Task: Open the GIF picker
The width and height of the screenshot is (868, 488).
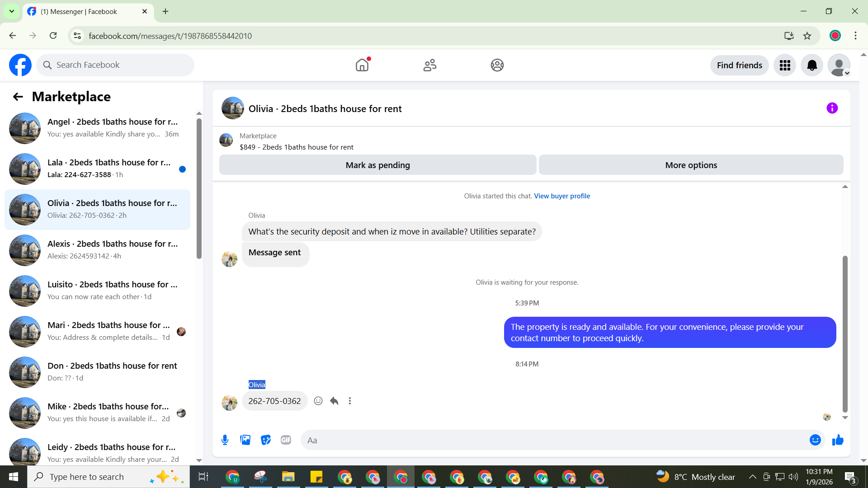Action: click(286, 440)
